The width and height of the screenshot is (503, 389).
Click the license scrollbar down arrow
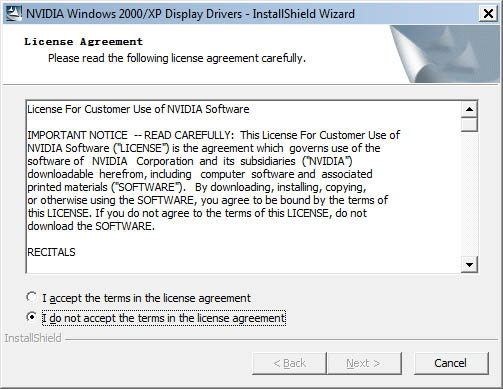pyautogui.click(x=469, y=265)
